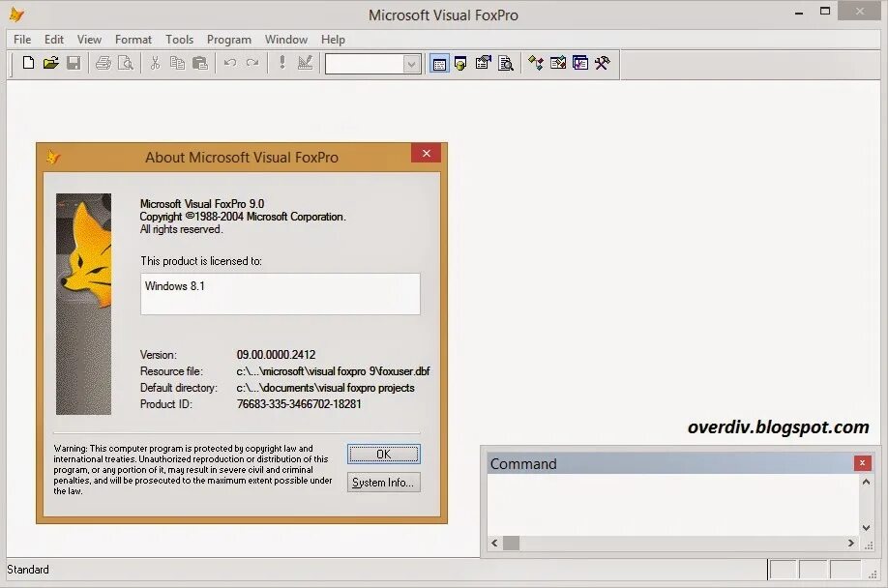Image resolution: width=888 pixels, height=588 pixels.
Task: Click the Command window scroll right arrow
Action: pyautogui.click(x=850, y=543)
